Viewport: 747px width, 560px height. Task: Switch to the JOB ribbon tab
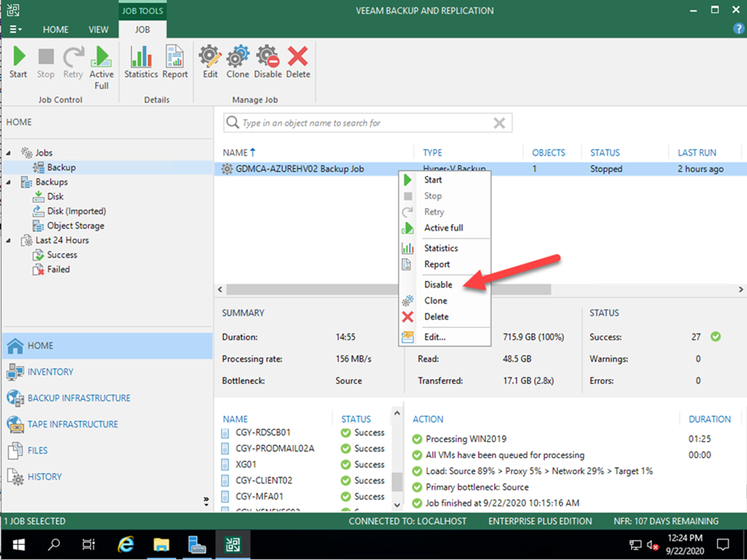click(x=142, y=30)
